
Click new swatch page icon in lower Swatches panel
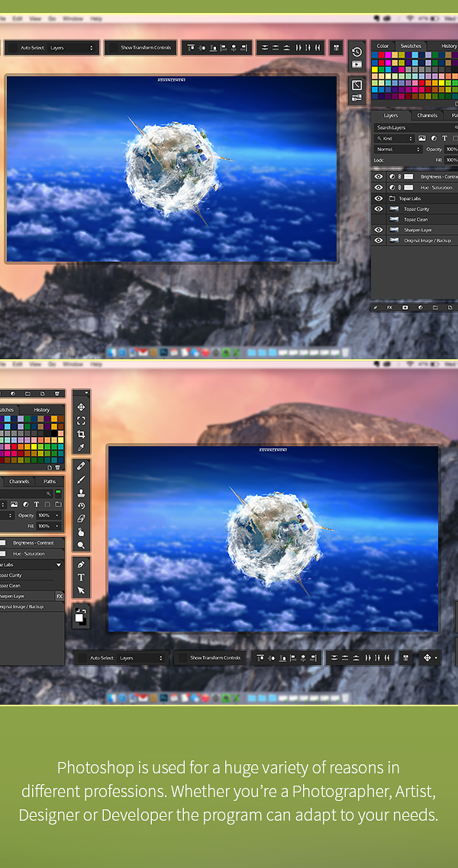point(50,468)
